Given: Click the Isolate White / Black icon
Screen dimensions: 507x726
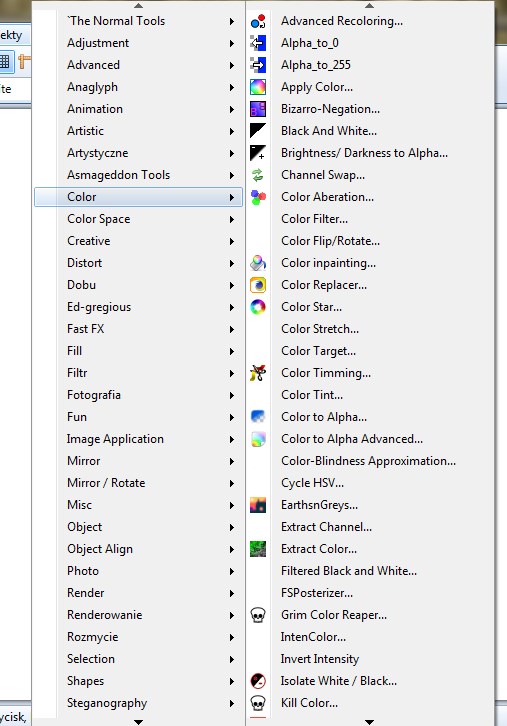Looking at the screenshot, I should [x=258, y=681].
